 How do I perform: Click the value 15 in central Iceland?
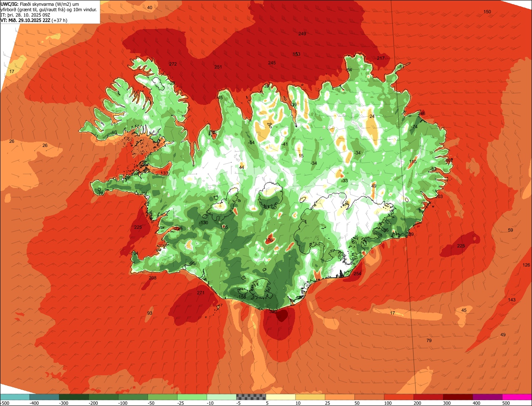301,156
